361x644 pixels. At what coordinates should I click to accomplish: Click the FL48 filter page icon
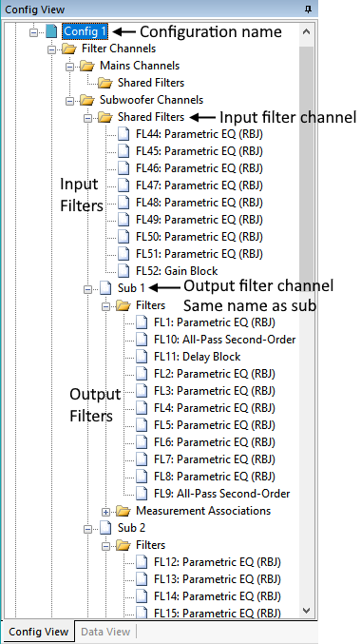123,203
